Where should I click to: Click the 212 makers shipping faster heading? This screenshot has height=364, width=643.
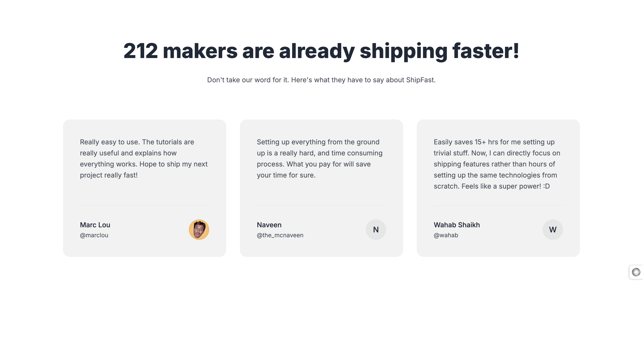click(x=321, y=51)
